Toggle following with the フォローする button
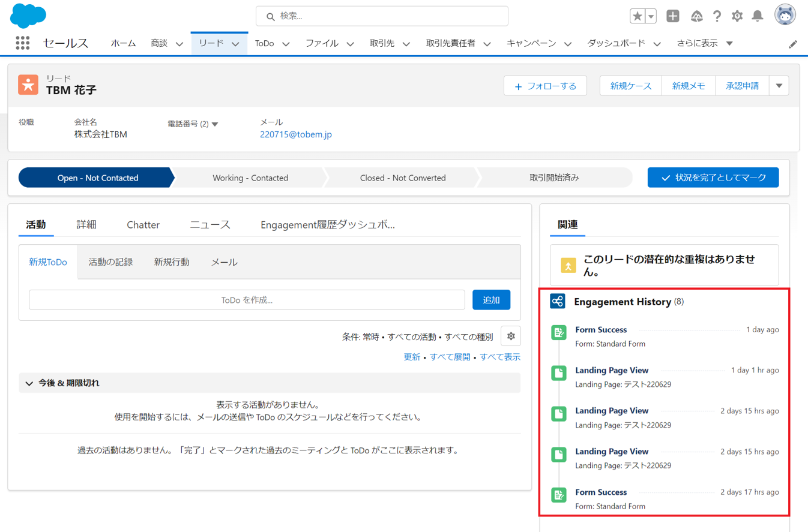The width and height of the screenshot is (808, 532). click(545, 86)
